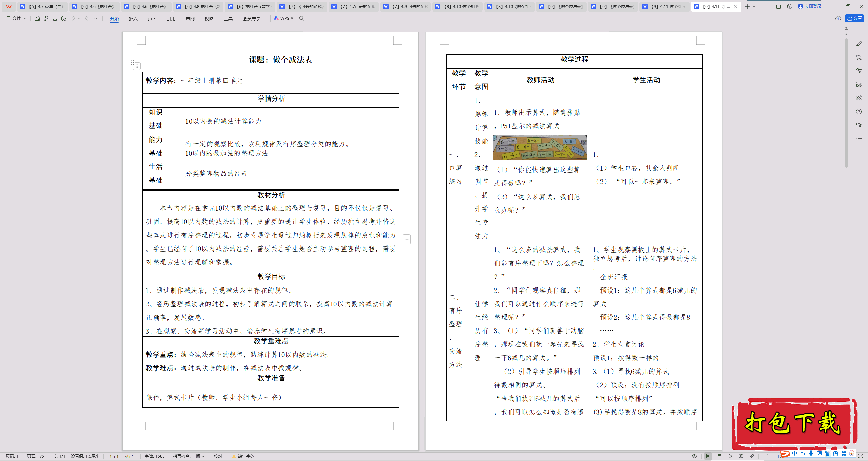
Task: Click the cloud upload sync icon
Action: [x=838, y=18]
